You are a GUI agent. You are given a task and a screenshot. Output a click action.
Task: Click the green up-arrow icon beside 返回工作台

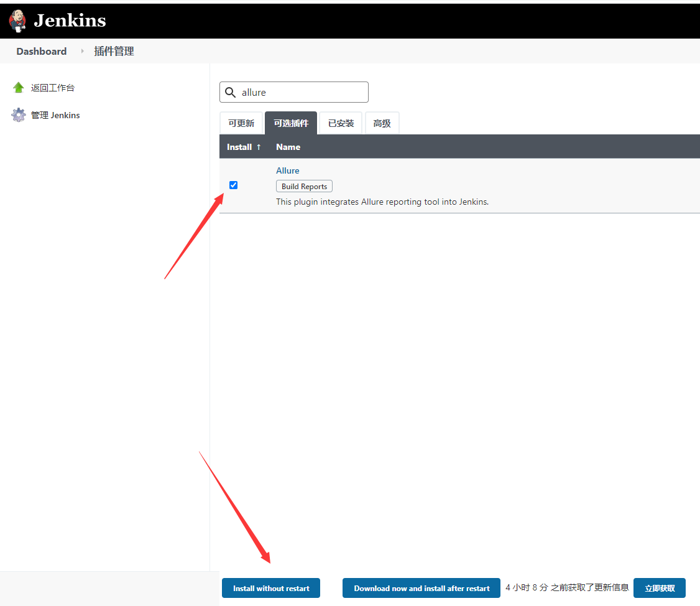19,88
